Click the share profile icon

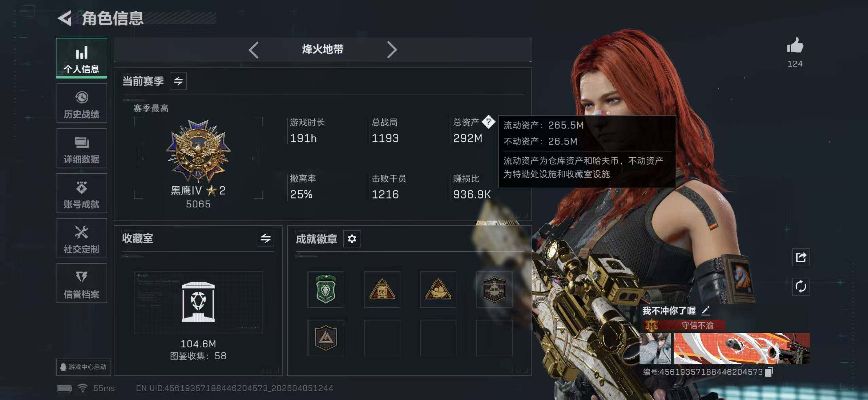(800, 257)
